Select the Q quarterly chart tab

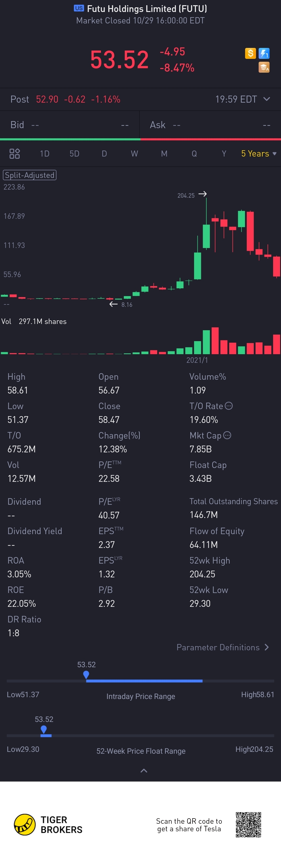point(194,154)
